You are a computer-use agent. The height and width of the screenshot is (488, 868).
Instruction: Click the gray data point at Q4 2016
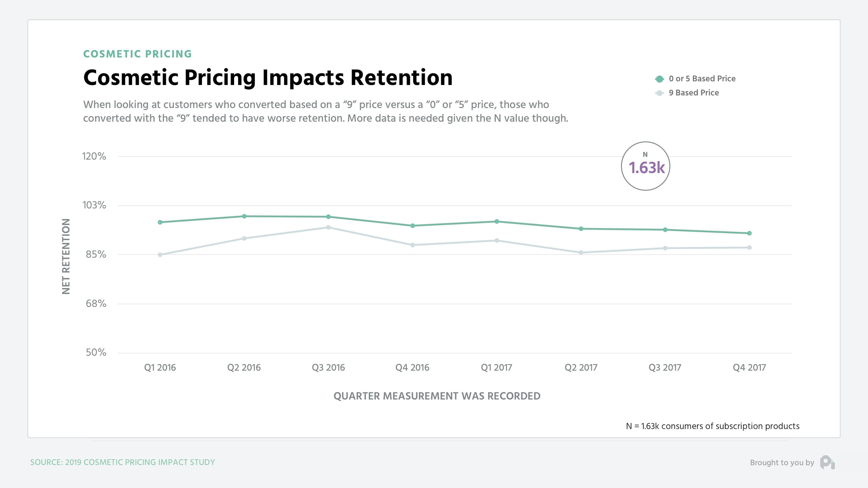413,245
